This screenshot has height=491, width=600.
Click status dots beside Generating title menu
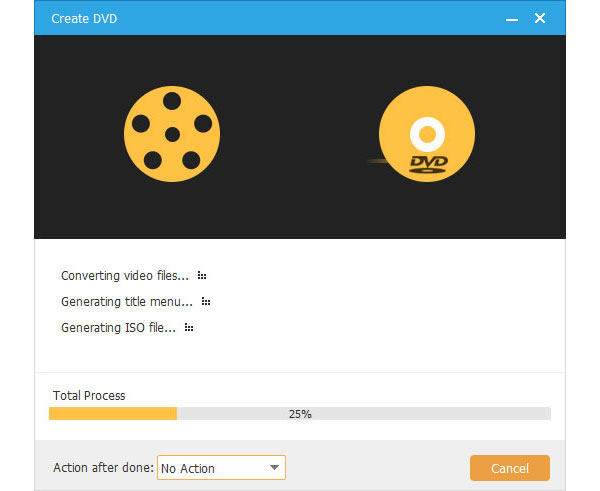(206, 302)
